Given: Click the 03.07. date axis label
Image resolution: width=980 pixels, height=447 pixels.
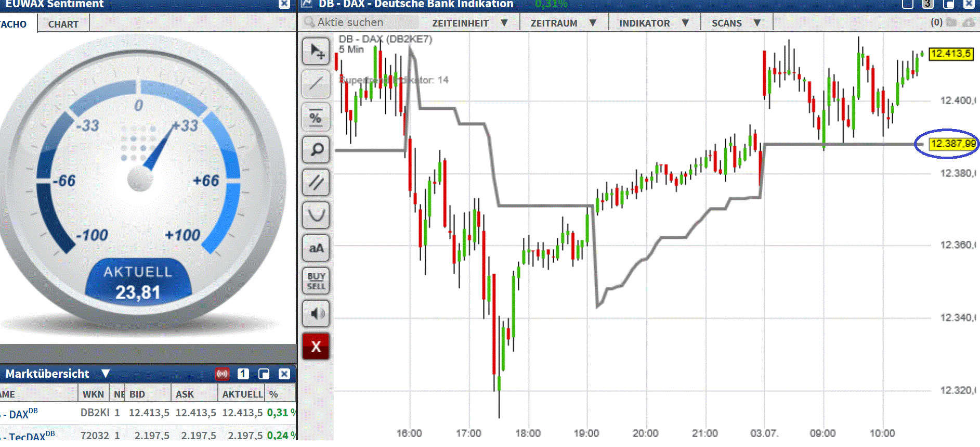Looking at the screenshot, I should (x=764, y=433).
